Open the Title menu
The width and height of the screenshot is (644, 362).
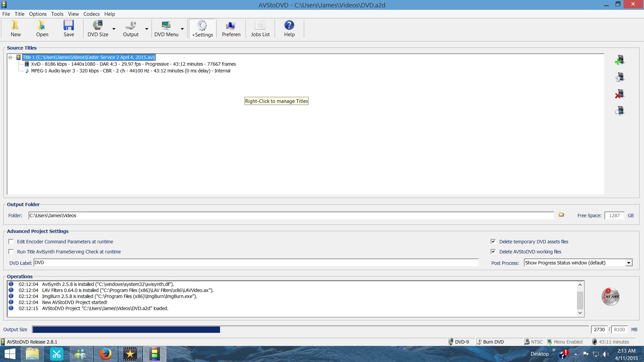pos(19,14)
